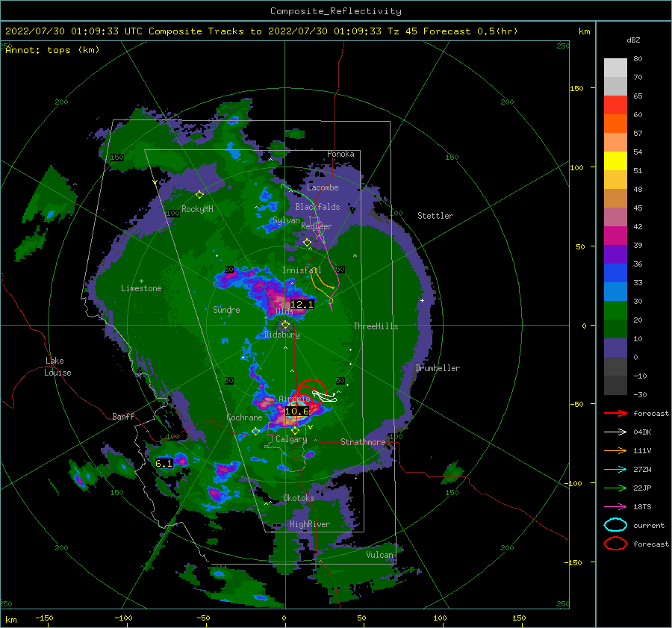Click the timestamp header line
672x628 pixels.
[261, 31]
